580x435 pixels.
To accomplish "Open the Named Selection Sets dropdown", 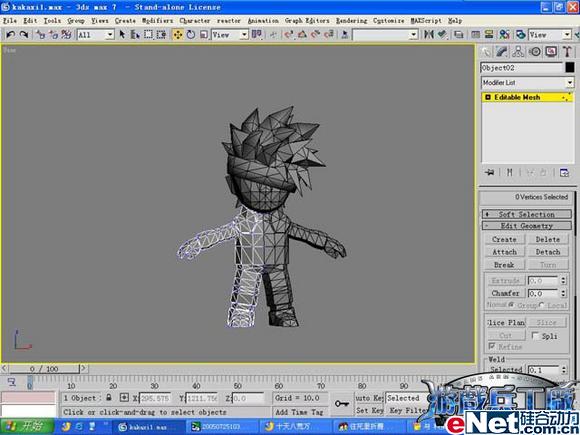I will point(385,35).
